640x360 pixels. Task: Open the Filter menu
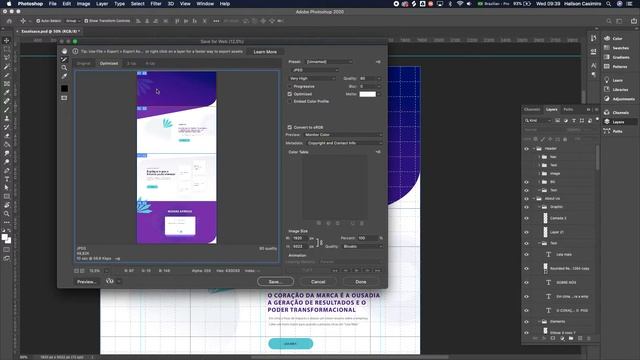(156, 4)
